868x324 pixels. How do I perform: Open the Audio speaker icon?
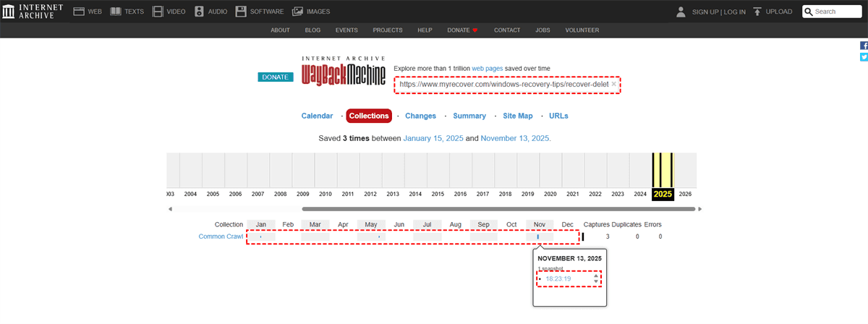199,12
